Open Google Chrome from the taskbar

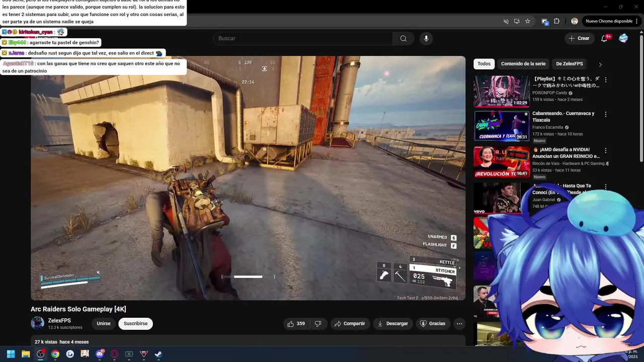pyautogui.click(x=55, y=354)
